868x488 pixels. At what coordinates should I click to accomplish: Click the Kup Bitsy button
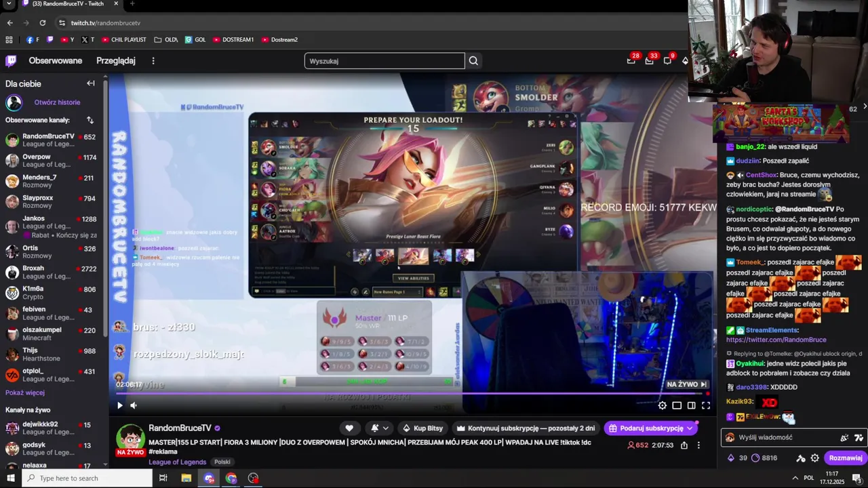pos(422,428)
